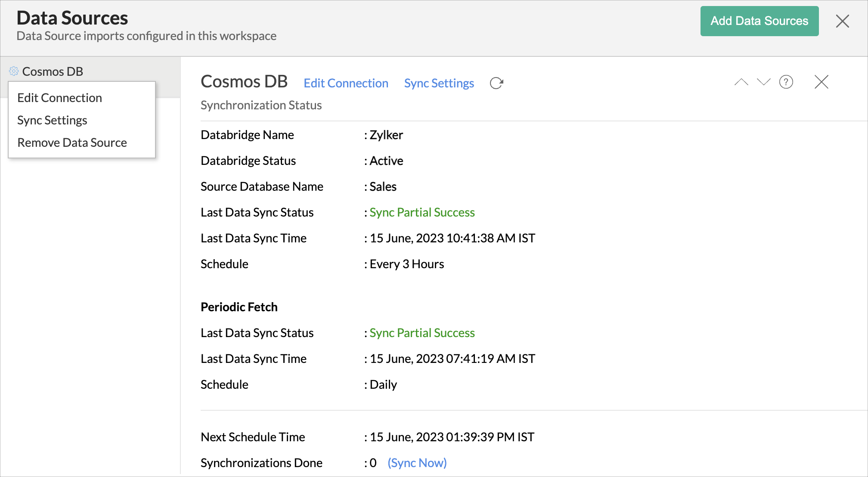
Task: Open the Edit Connection link in header
Action: coord(346,83)
